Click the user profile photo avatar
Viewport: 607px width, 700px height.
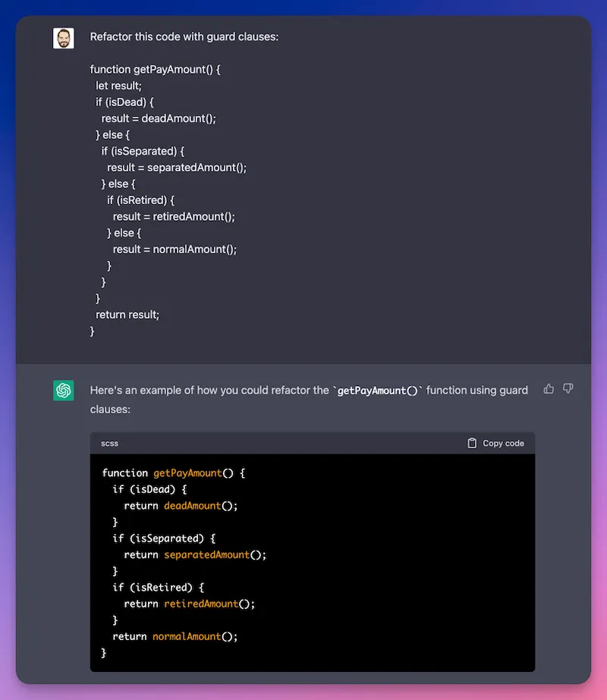[64, 38]
